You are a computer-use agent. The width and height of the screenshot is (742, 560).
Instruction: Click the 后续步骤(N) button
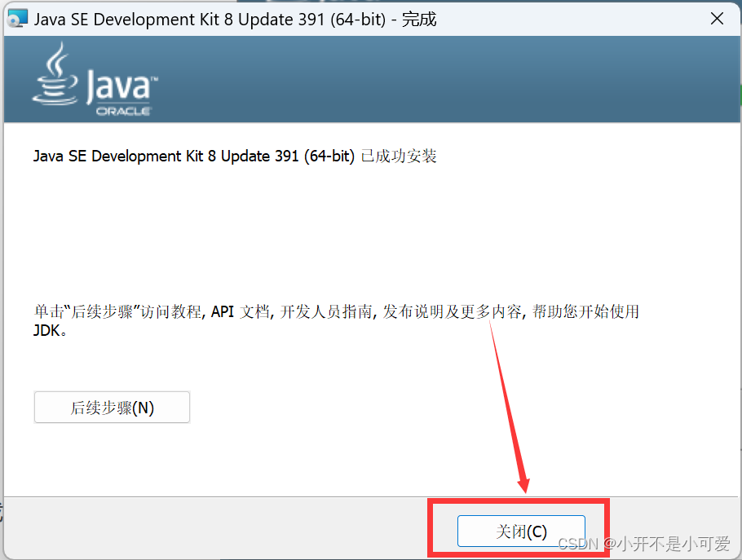[x=112, y=407]
